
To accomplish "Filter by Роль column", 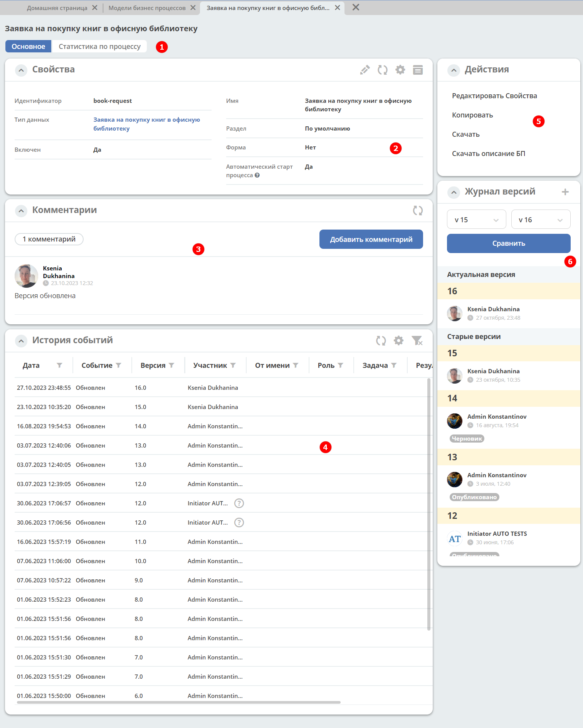I will click(x=341, y=365).
